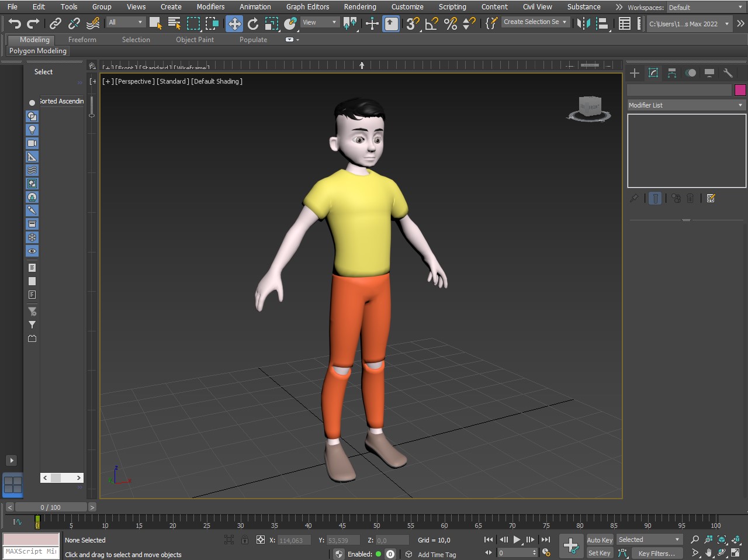Toggle display of lights in Scene Explorer
This screenshot has height=560, width=748.
(32, 130)
